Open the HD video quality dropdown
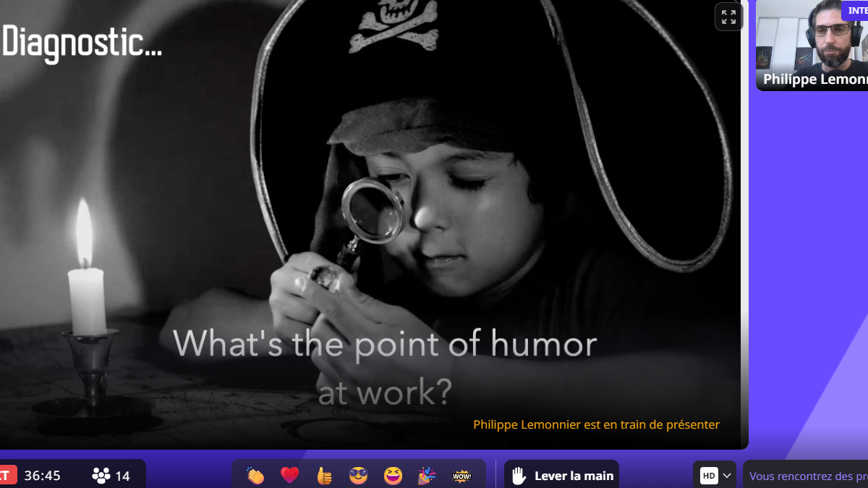This screenshot has width=868, height=488. (x=709, y=476)
